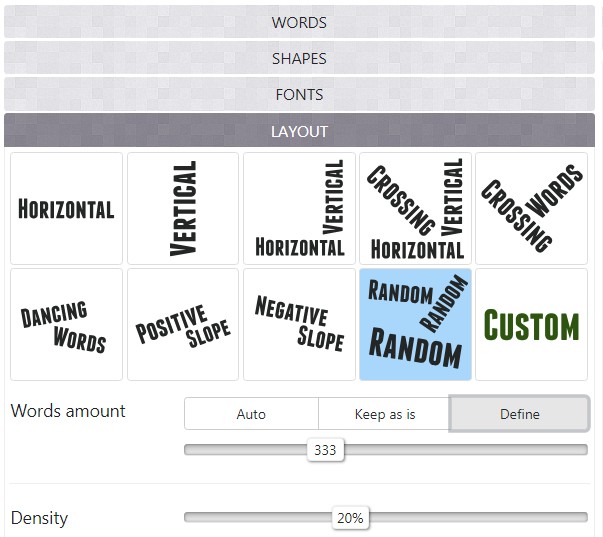Click the right end of Density slider track
The image size is (603, 537).
click(583, 518)
